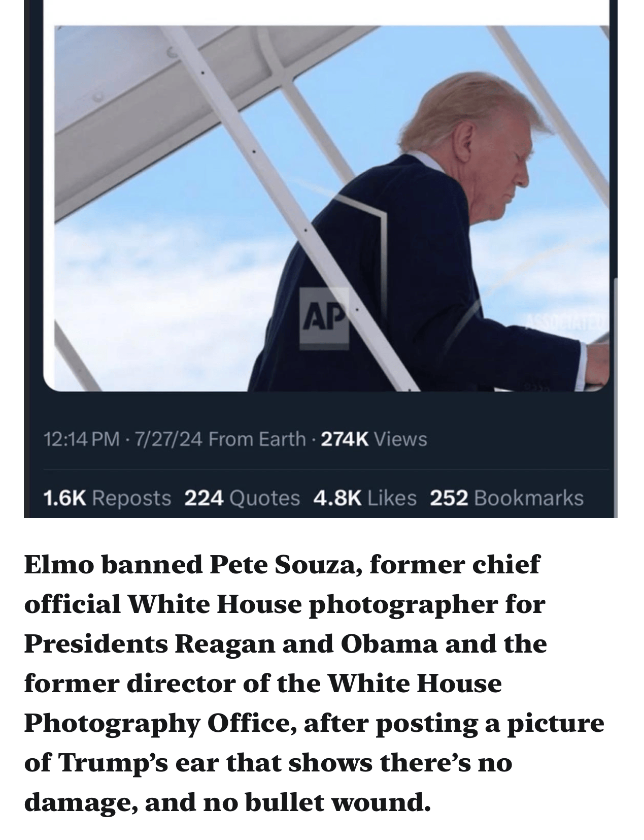Viewport: 644px width, 840px height.
Task: Open the 274K Views stat
Action: [x=374, y=439]
